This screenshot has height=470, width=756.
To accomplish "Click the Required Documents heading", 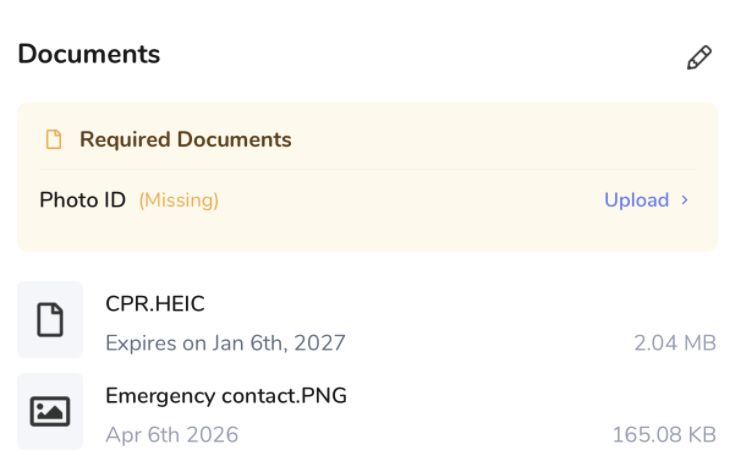I will tap(186, 140).
